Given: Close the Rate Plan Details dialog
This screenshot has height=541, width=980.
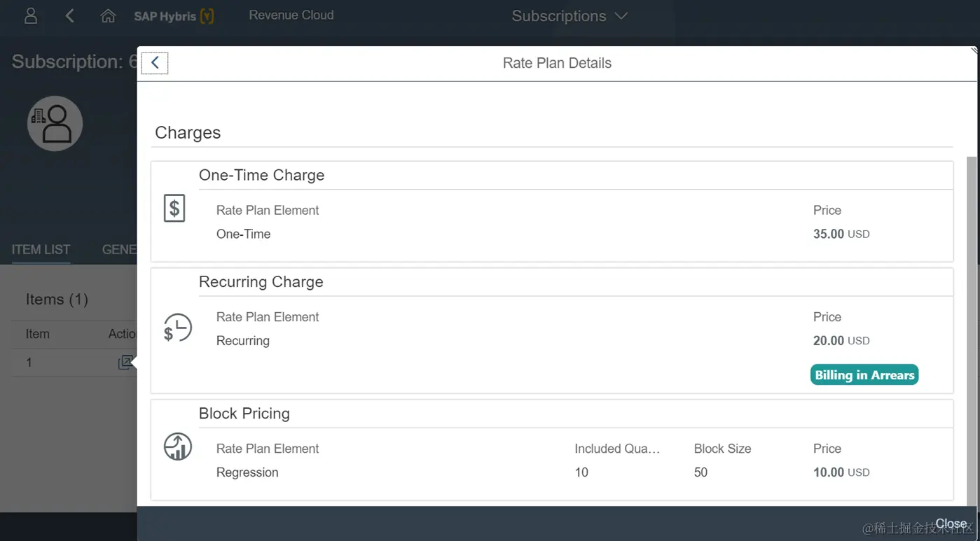Looking at the screenshot, I should 951,524.
